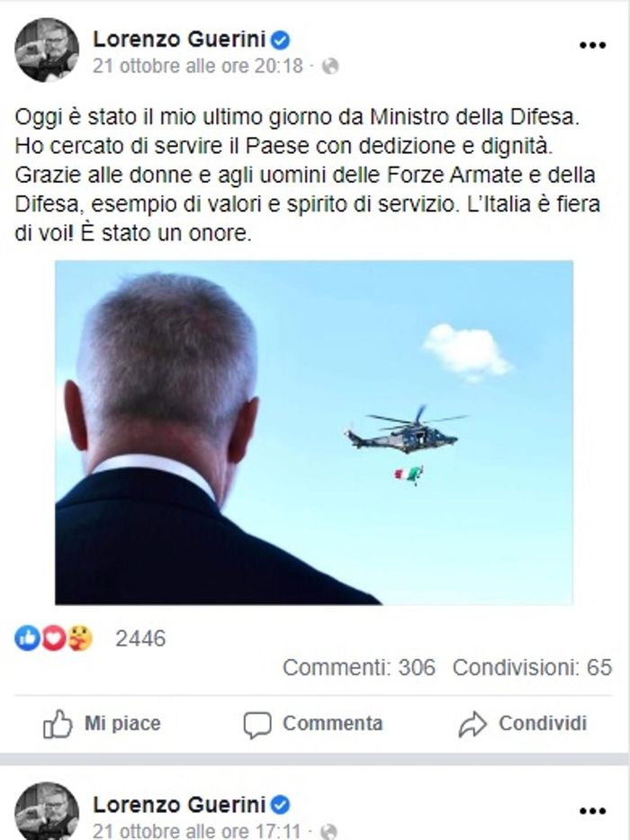The height and width of the screenshot is (840, 630).
Task: Like the post with Mi piace
Action: (x=102, y=724)
